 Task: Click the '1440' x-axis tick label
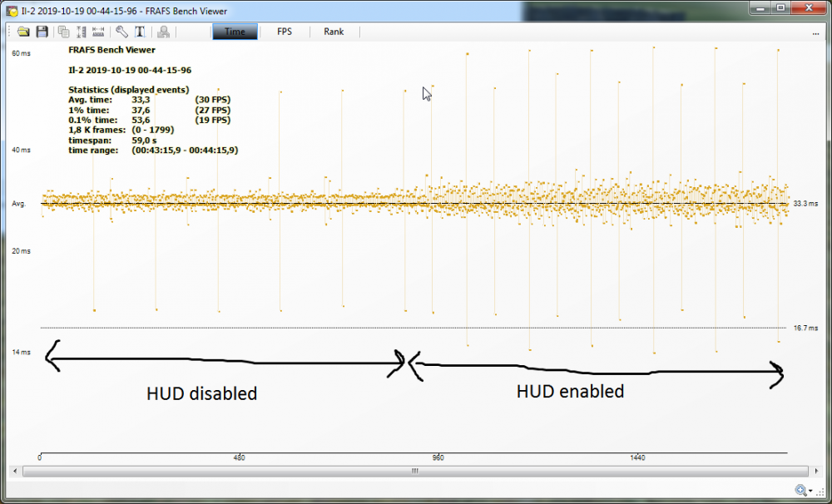[637, 458]
